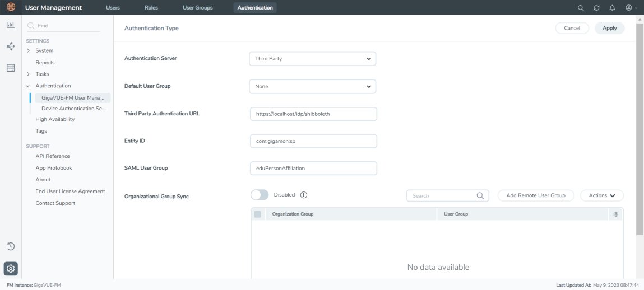Open the notifications bell icon
The height and width of the screenshot is (290, 644).
pyautogui.click(x=612, y=8)
